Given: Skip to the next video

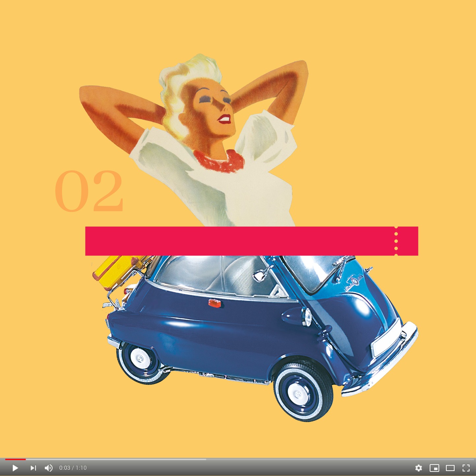Looking at the screenshot, I should (x=33, y=468).
